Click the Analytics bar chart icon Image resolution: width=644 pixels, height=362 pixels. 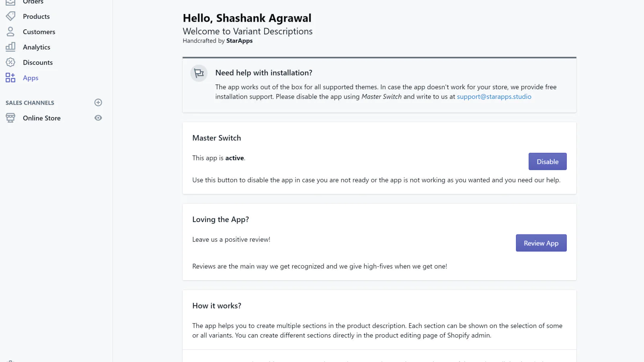[x=10, y=47]
